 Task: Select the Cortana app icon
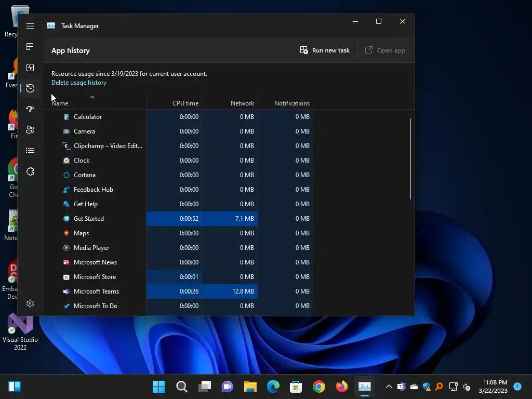[66, 175]
